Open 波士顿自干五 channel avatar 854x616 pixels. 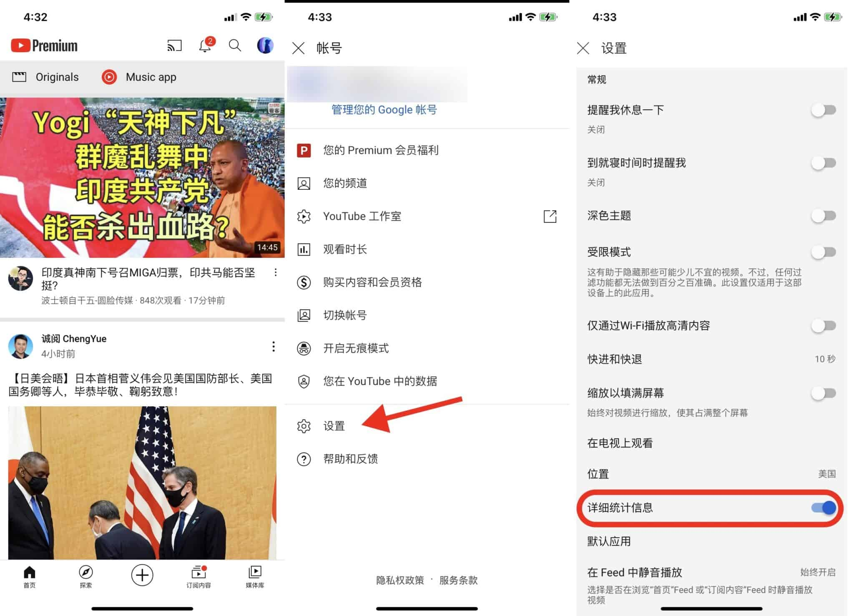click(x=21, y=278)
